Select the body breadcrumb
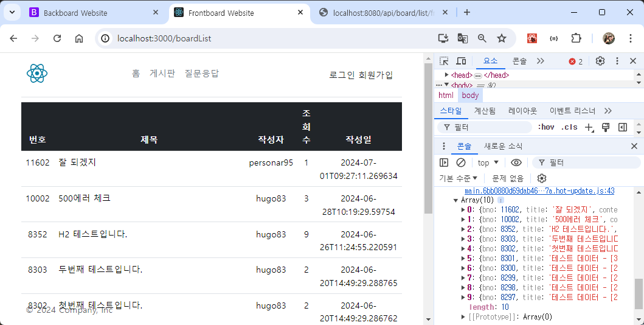644x325 pixels. point(470,96)
